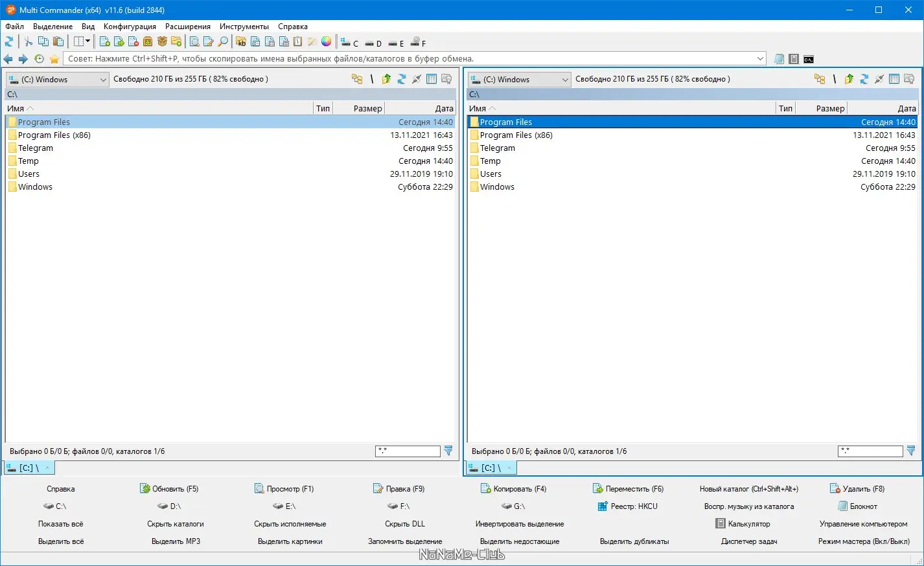
Task: Click the parent folder up arrow on right panel
Action: coord(849,78)
